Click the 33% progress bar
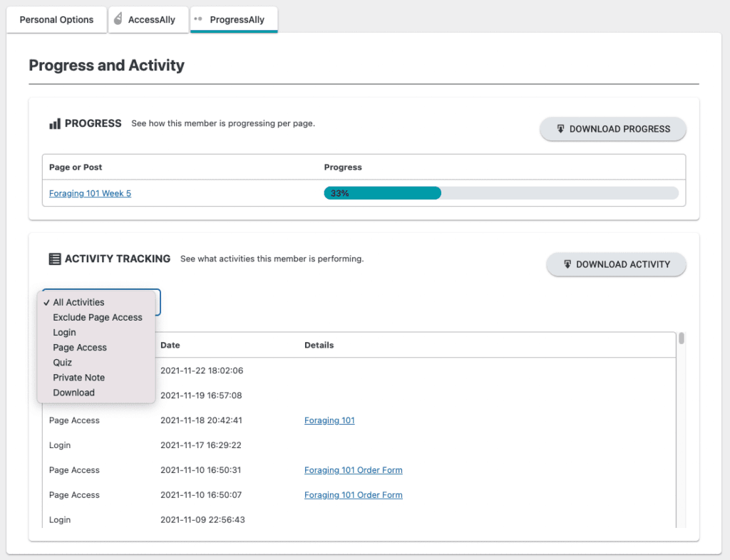The width and height of the screenshot is (730, 560). [x=382, y=192]
